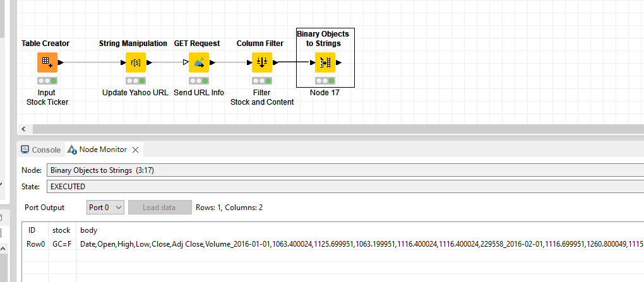Screen dimensions: 644x282
Task: Select the Column Filter node icon
Action: point(262,62)
